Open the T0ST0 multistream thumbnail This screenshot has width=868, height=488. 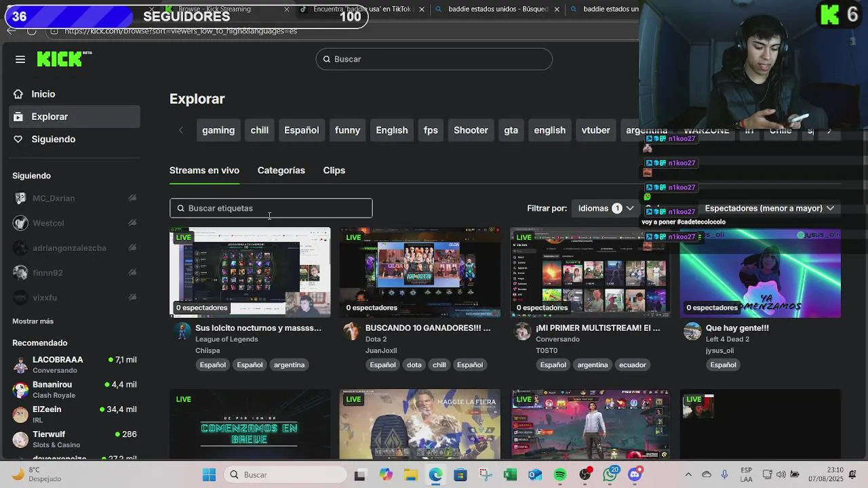590,272
